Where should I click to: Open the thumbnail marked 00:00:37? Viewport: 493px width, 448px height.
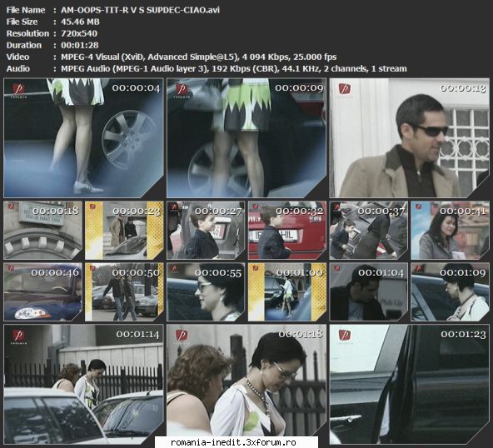(x=368, y=231)
